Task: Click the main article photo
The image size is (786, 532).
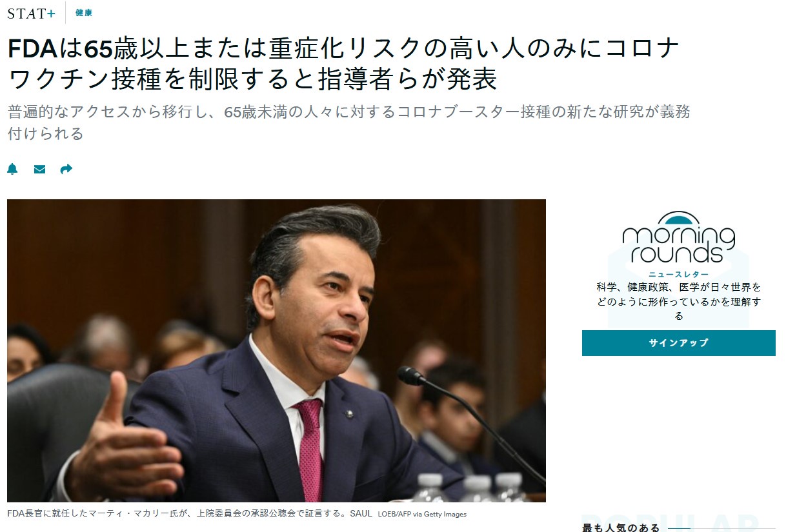Action: [x=276, y=351]
